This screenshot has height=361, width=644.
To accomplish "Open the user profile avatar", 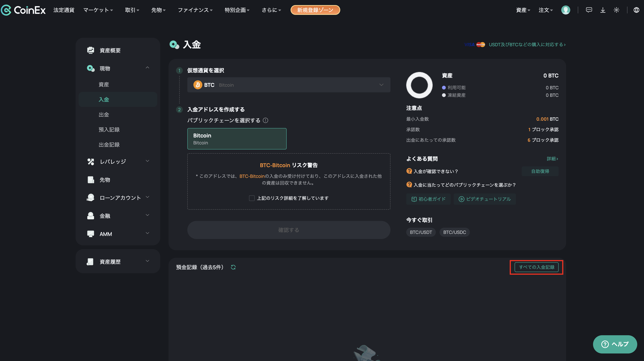I will pos(566,10).
